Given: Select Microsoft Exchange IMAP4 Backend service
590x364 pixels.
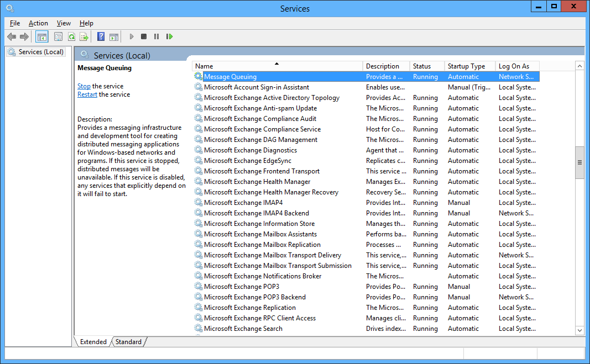Looking at the screenshot, I should click(367, 213).
